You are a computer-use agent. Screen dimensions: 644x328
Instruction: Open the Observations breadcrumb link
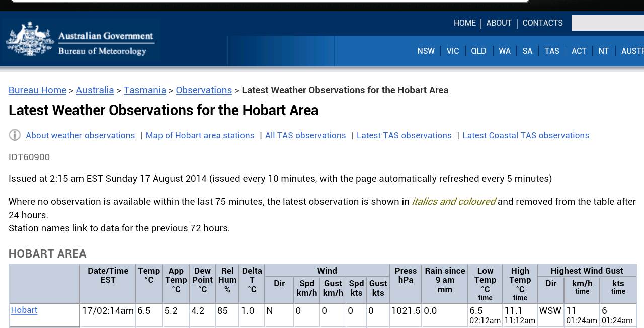pos(204,90)
